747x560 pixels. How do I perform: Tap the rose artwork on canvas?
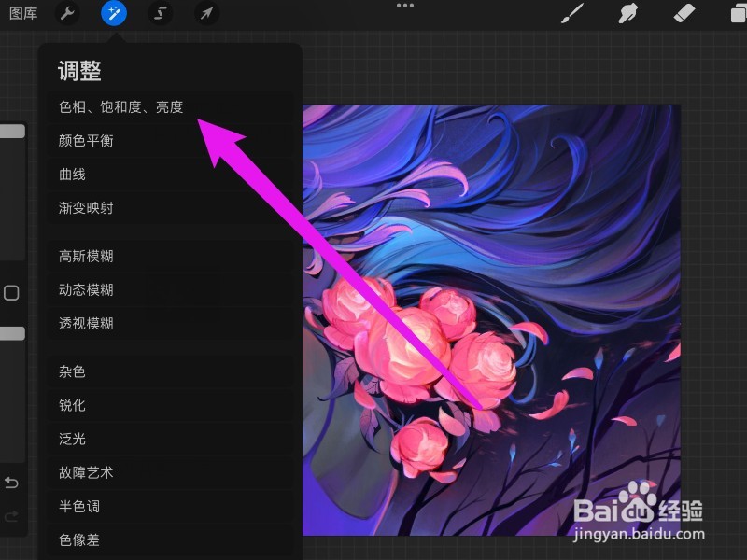491,319
